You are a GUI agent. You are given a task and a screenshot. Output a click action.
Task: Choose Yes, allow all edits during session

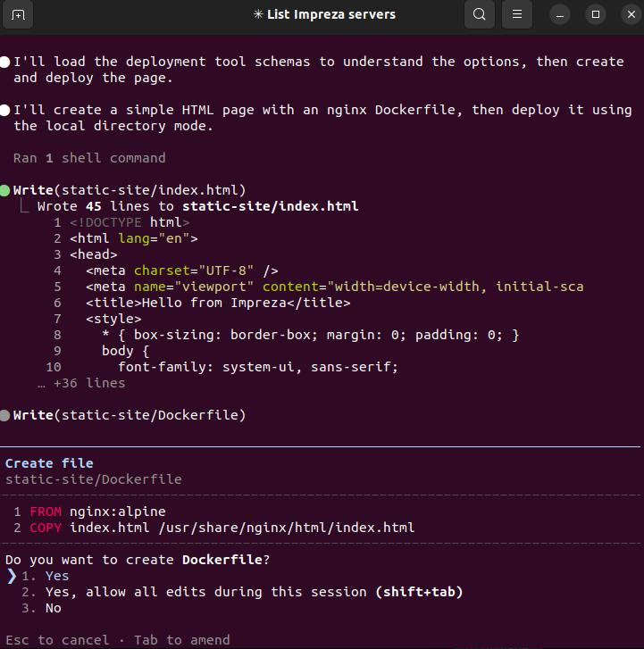242,592
